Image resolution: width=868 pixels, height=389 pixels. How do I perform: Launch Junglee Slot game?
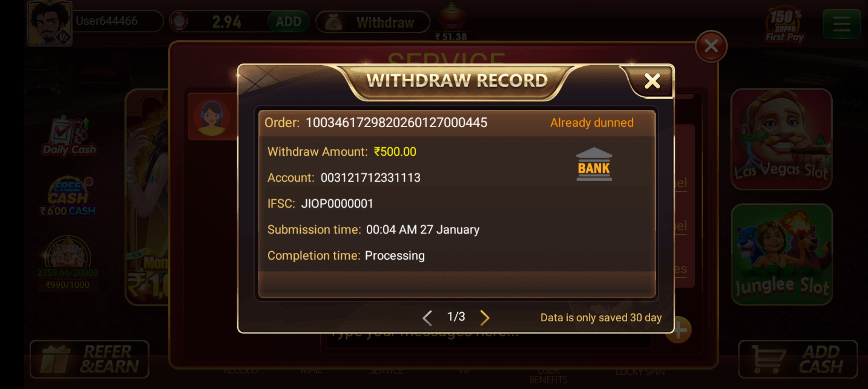click(782, 254)
